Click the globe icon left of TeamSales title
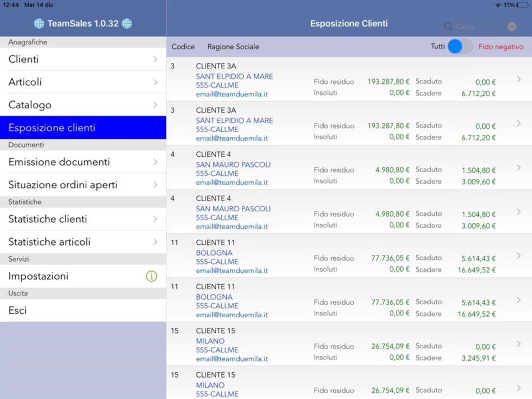This screenshot has height=399, width=532. tap(38, 24)
